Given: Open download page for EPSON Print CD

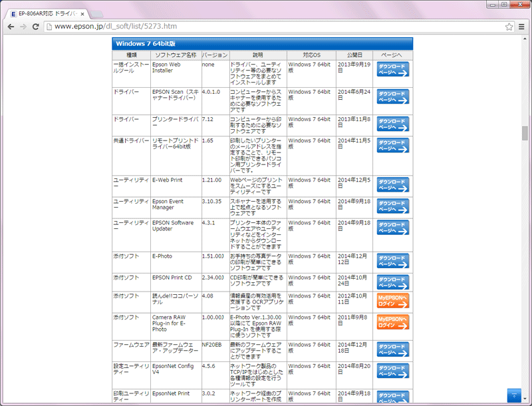Looking at the screenshot, I should tap(393, 282).
